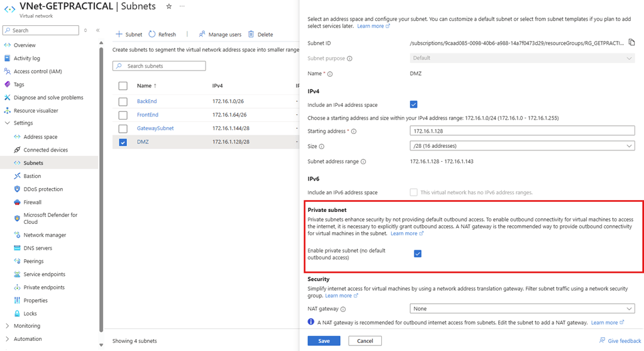The height and width of the screenshot is (351, 644).
Task: Toggle the select-all checkbox in the subnets header
Action: pos(123,86)
